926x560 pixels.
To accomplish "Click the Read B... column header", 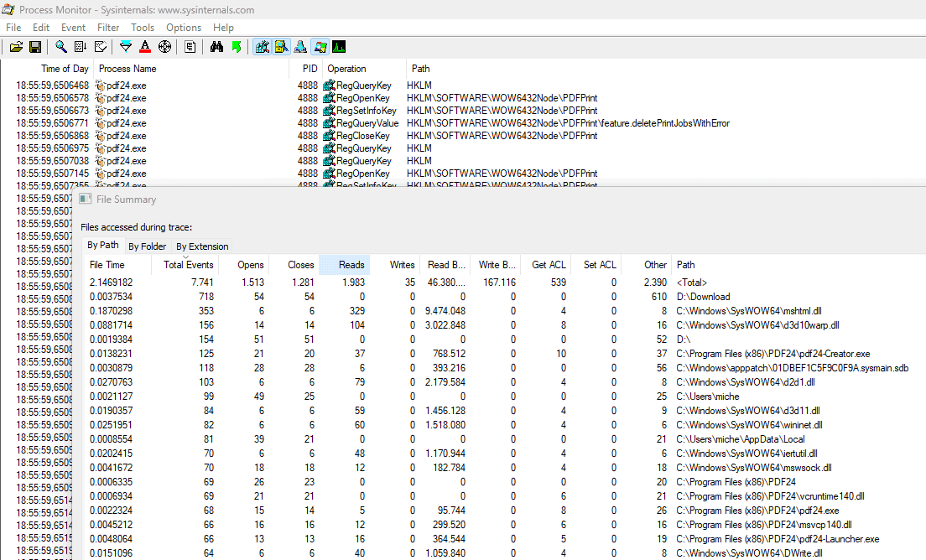I will click(445, 265).
